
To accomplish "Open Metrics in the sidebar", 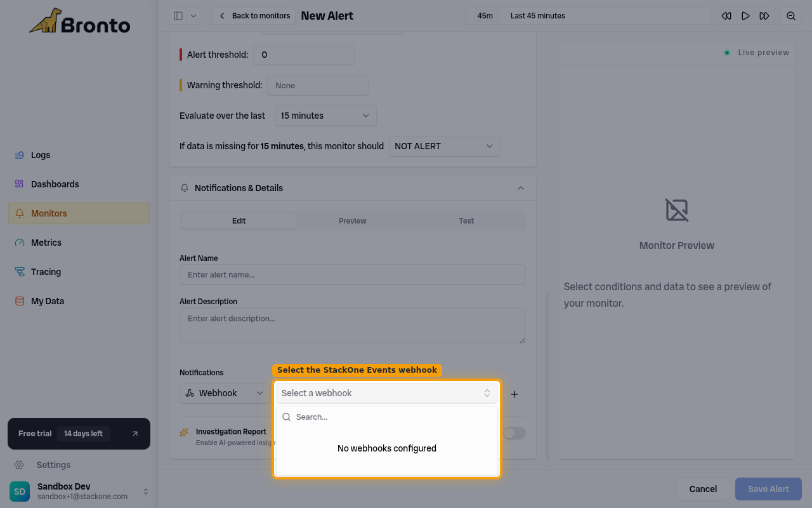I will click(x=79, y=243).
